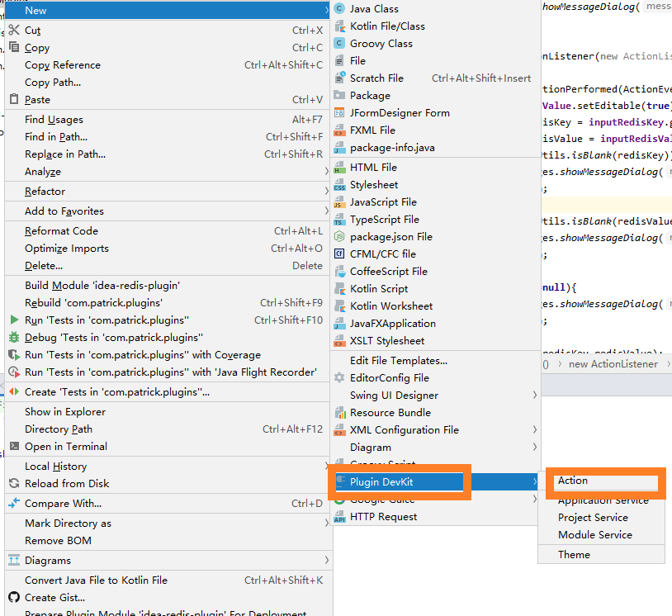
Task: Select Copy Reference from context menu
Action: click(167, 64)
